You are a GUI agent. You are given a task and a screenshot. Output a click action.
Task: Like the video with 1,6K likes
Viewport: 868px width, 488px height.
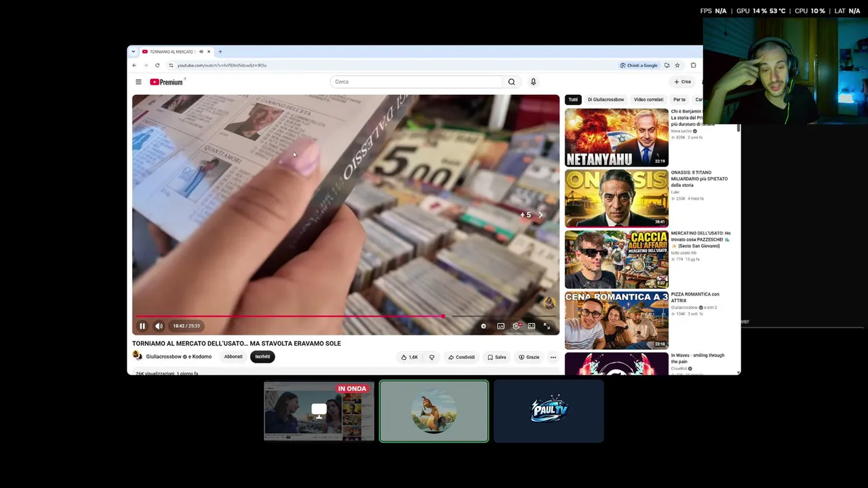pyautogui.click(x=409, y=357)
